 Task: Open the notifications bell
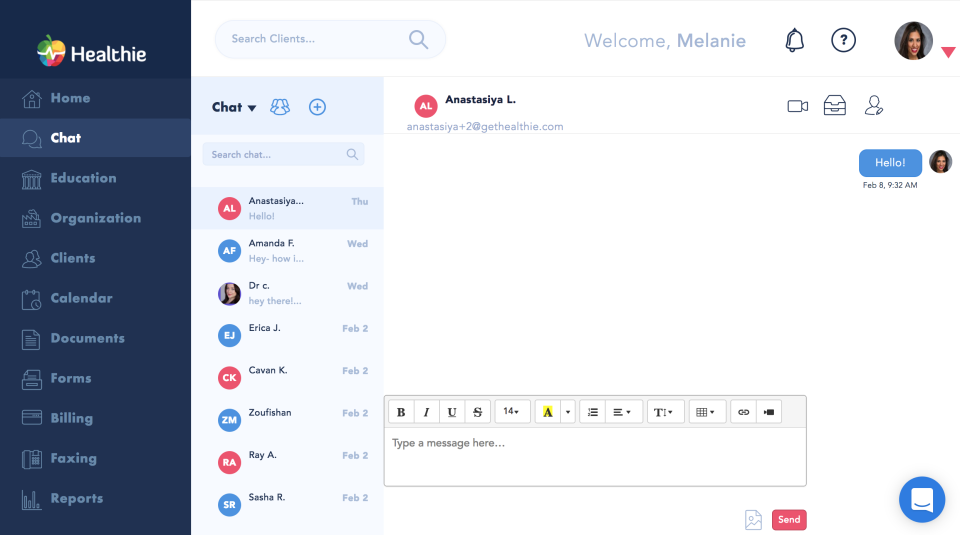click(794, 40)
